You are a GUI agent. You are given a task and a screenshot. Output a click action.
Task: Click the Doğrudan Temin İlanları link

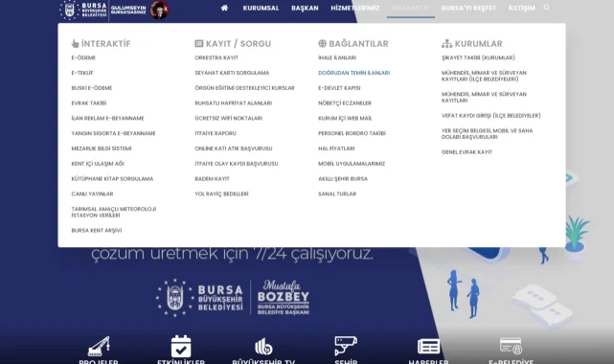click(354, 73)
